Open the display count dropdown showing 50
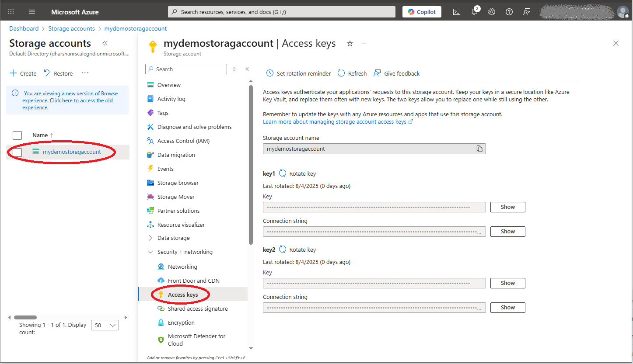The image size is (633, 364). coord(105,325)
